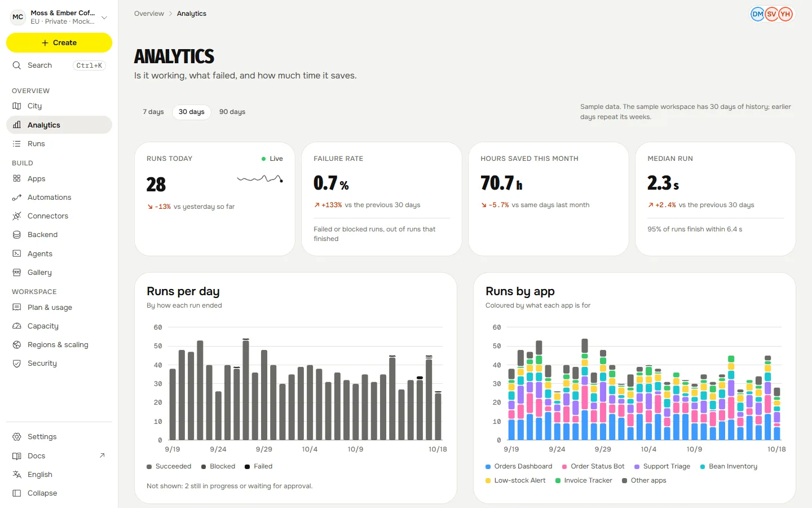The width and height of the screenshot is (812, 508).
Task: Click the YH user avatar
Action: click(x=785, y=14)
